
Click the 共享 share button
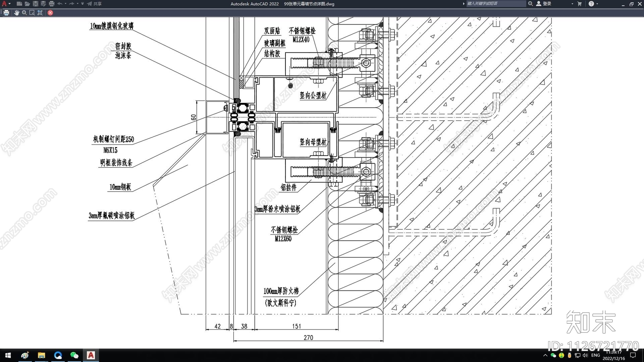[95, 4]
